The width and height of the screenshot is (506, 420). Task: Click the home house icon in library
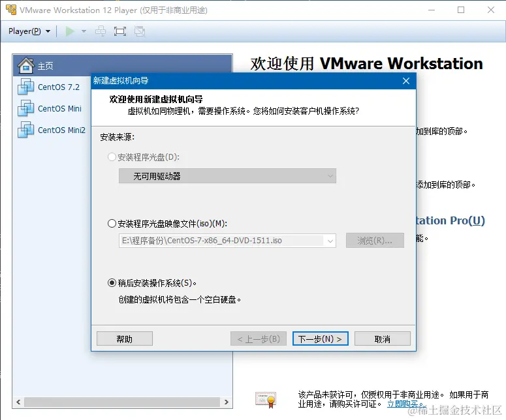pos(26,65)
